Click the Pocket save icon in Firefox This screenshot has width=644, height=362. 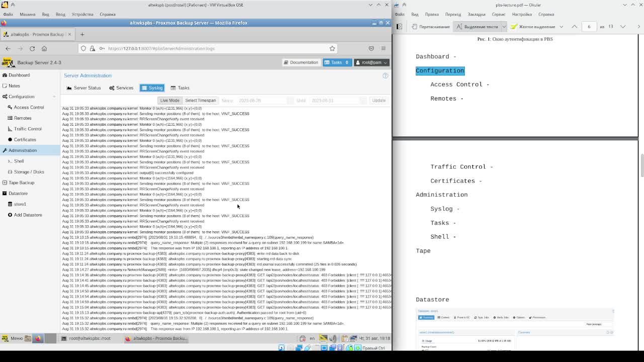pyautogui.click(x=371, y=48)
